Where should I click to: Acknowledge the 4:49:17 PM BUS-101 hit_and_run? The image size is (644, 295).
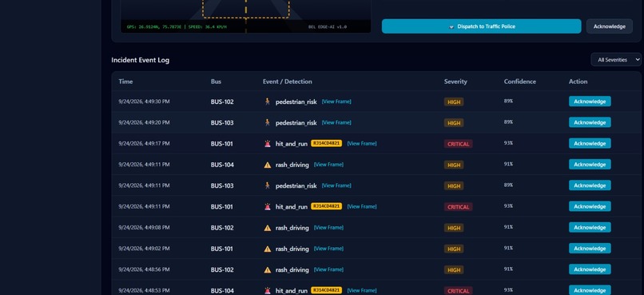[590, 143]
